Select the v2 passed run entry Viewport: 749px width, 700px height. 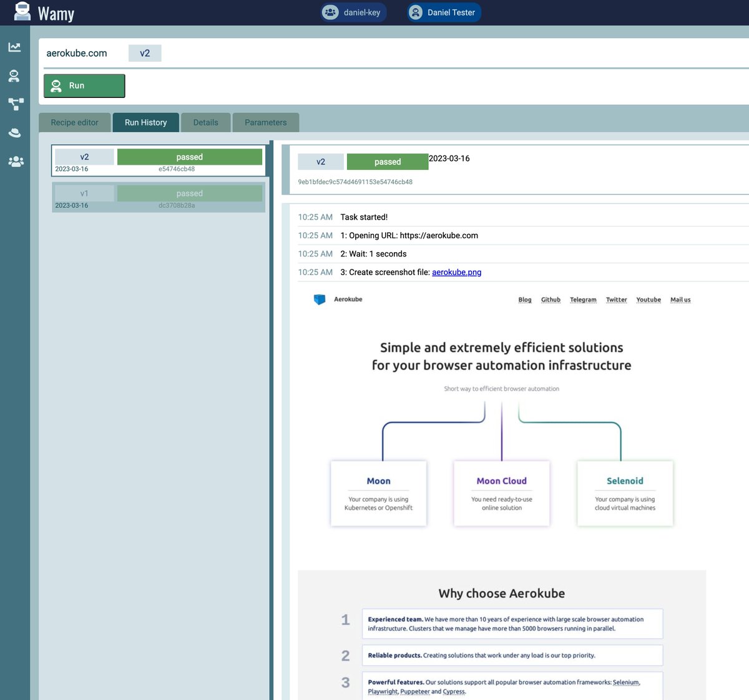coord(159,161)
